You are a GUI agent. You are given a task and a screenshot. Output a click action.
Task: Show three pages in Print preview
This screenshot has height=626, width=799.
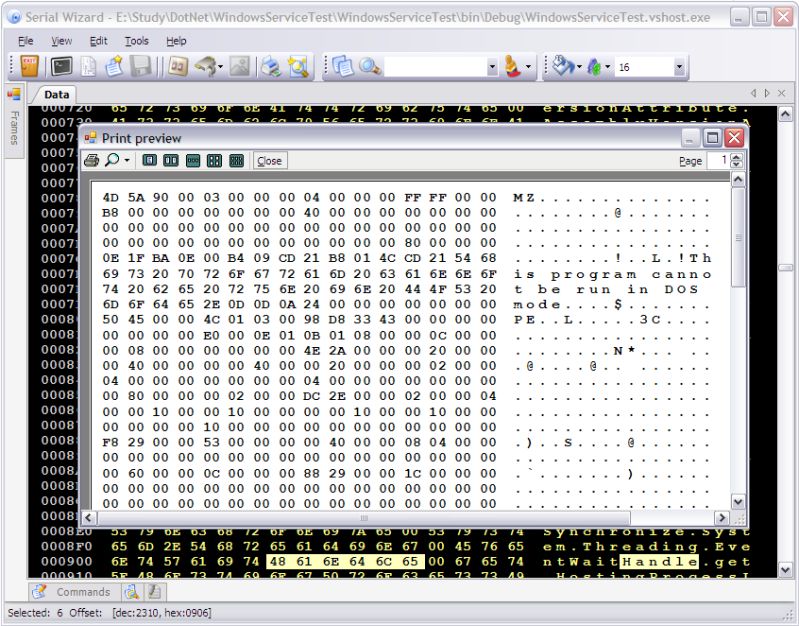point(193,161)
